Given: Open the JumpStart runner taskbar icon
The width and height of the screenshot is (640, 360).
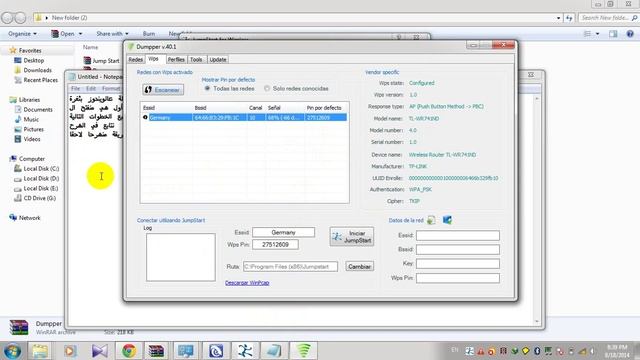Looking at the screenshot, I should tap(245, 351).
